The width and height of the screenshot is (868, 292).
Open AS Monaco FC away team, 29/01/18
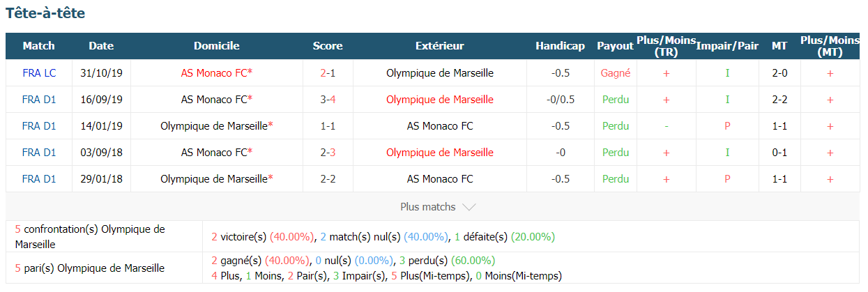tap(440, 178)
